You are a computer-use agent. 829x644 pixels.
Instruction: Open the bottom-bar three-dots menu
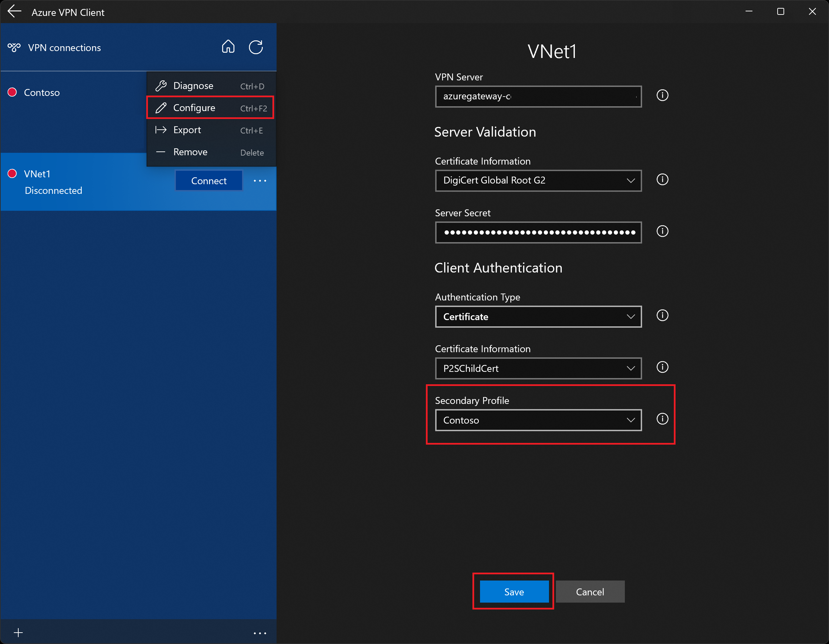click(260, 633)
